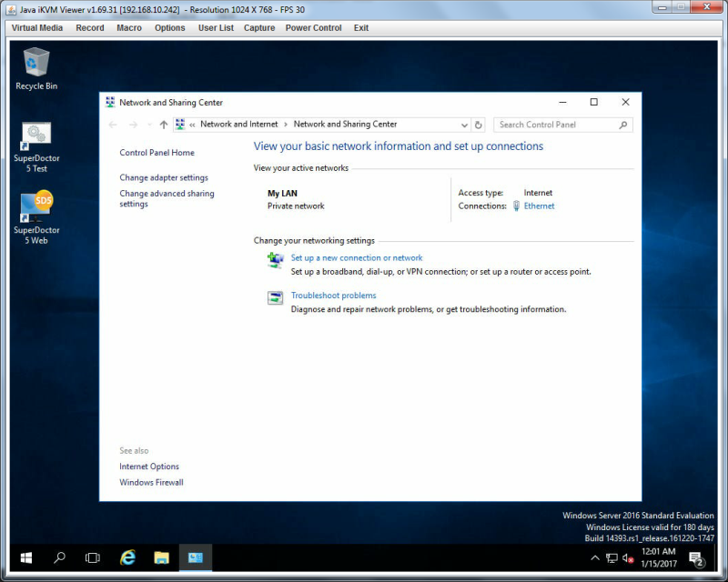Open the Macro menu

[x=129, y=28]
